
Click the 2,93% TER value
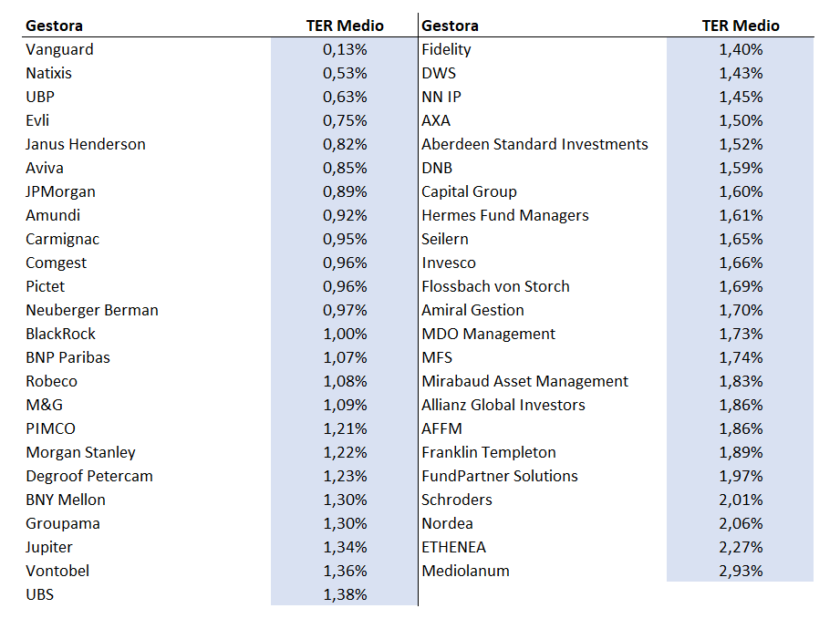click(x=741, y=571)
